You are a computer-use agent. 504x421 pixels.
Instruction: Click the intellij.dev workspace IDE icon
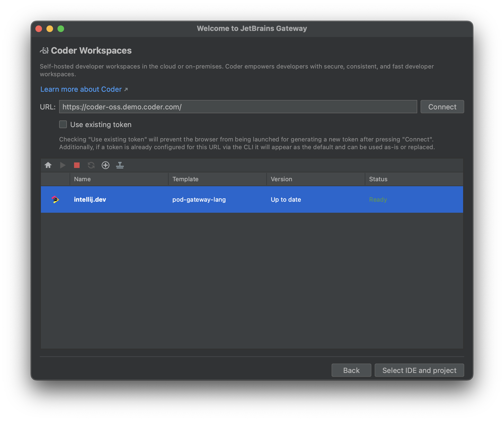[55, 199]
